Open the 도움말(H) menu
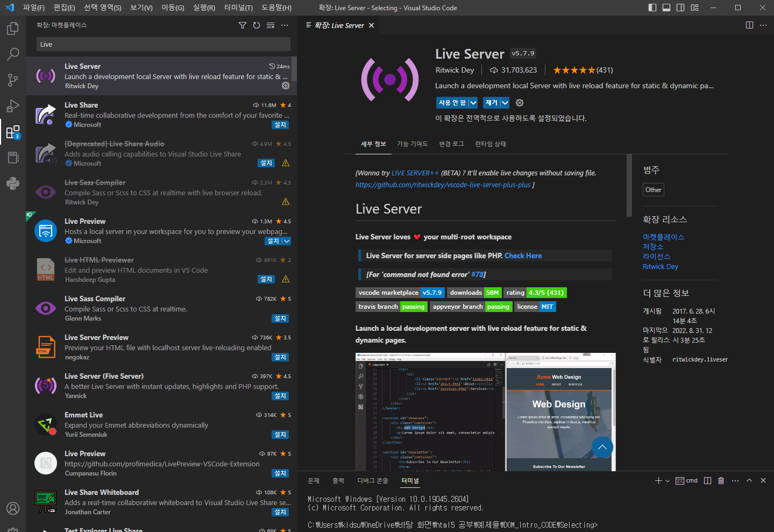Image resolution: width=774 pixels, height=532 pixels. 276,8
